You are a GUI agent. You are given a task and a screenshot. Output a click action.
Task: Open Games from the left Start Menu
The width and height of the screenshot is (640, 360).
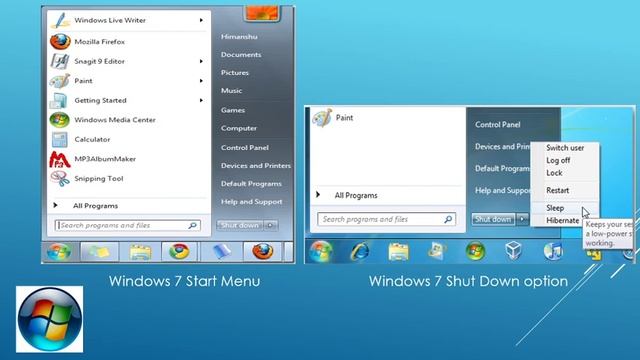(233, 110)
